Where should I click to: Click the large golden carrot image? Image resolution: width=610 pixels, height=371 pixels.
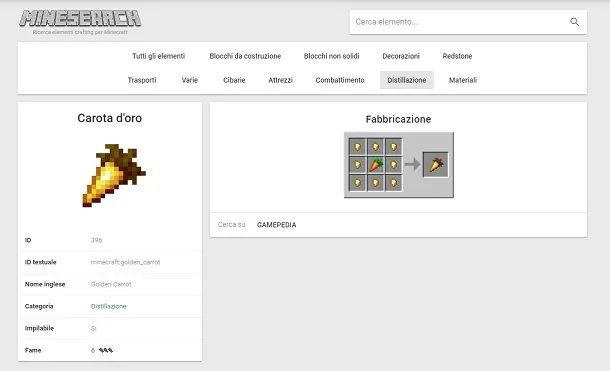[x=114, y=175]
